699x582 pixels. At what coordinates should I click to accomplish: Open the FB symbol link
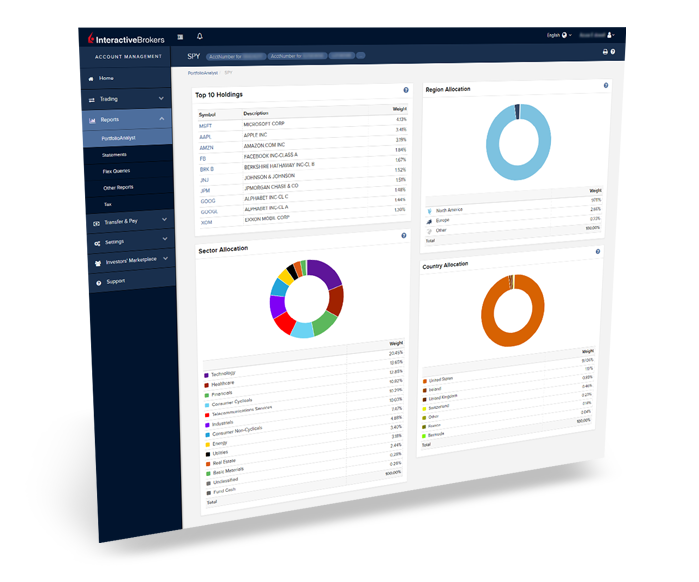(203, 159)
